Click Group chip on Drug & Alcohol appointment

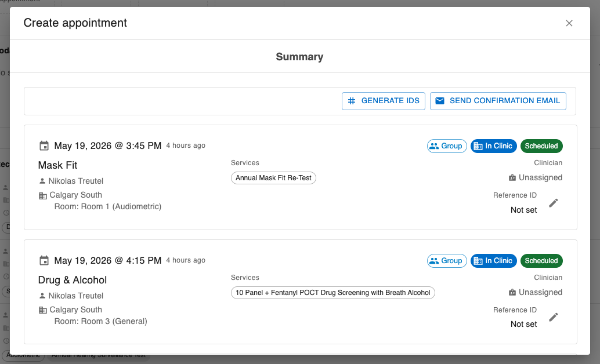[x=447, y=261]
